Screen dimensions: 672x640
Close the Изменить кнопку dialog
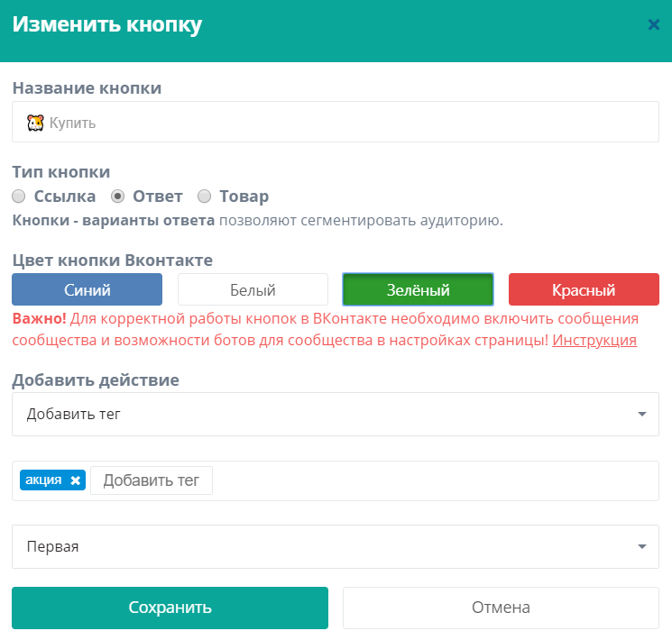(653, 25)
